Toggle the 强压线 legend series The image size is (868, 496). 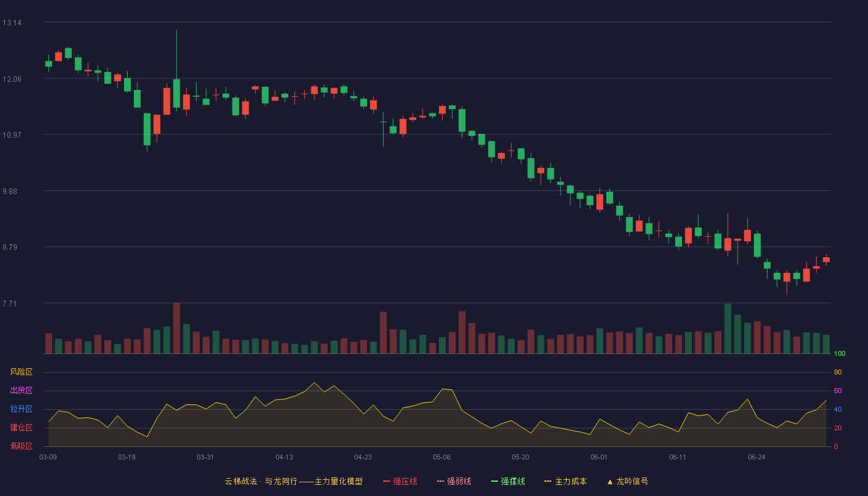click(400, 481)
